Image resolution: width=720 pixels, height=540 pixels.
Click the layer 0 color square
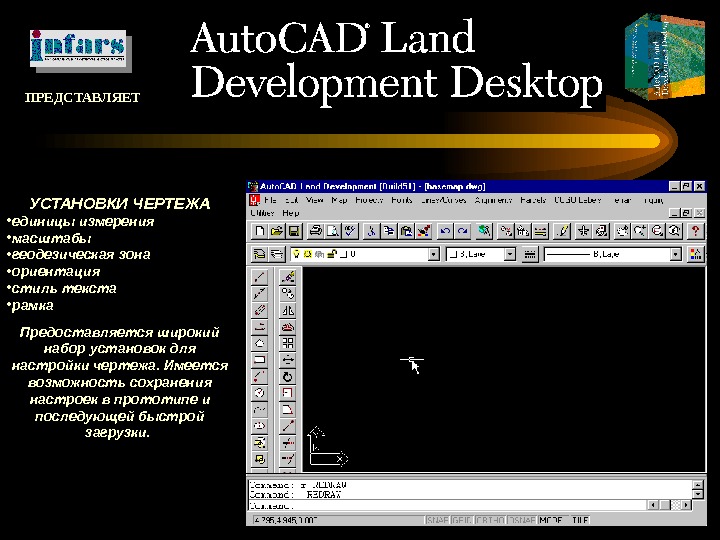pyautogui.click(x=343, y=254)
